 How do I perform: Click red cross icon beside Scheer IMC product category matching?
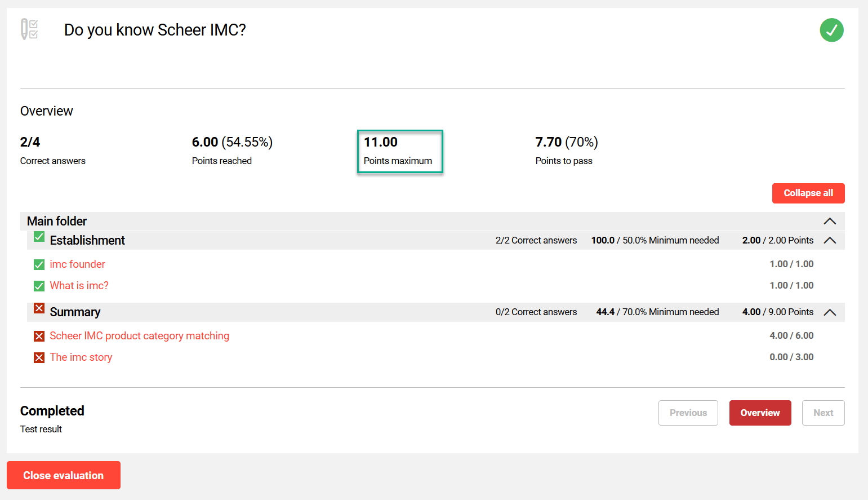pyautogui.click(x=39, y=336)
